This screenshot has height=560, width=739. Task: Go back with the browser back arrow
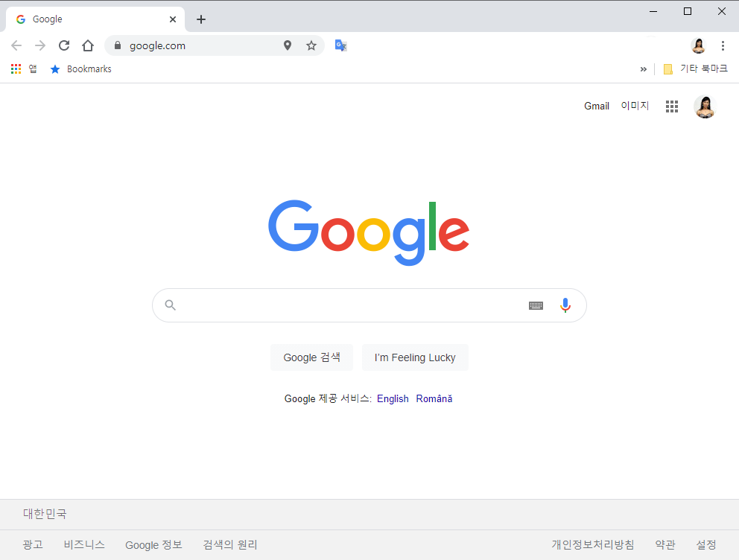click(16, 45)
